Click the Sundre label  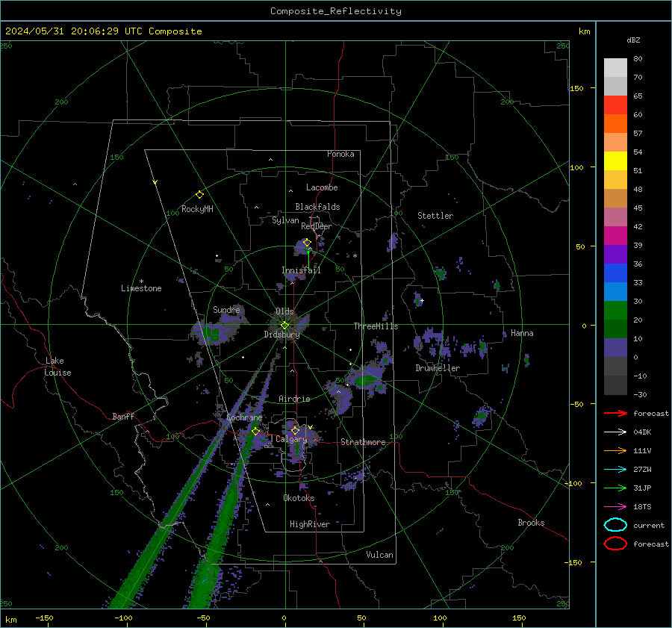coord(226,309)
